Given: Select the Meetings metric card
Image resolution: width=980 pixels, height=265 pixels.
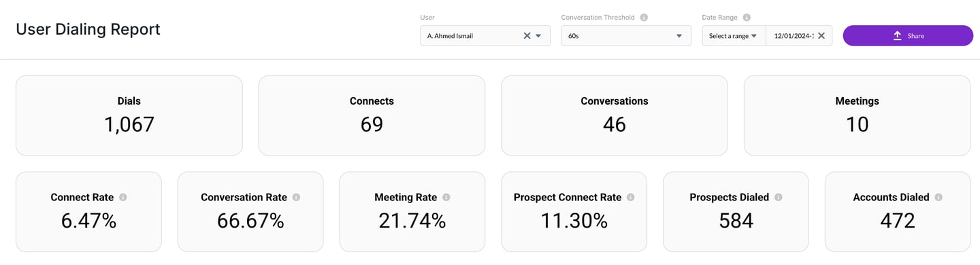Looking at the screenshot, I should pyautogui.click(x=857, y=116).
